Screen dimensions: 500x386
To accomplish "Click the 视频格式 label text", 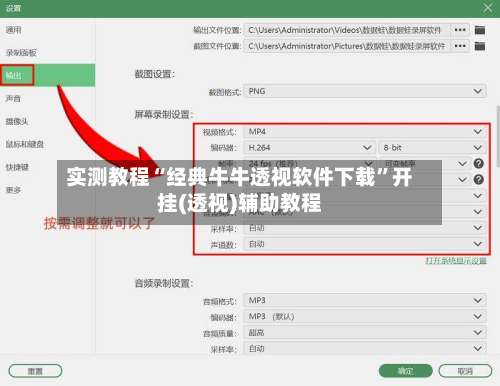I will pos(220,132).
